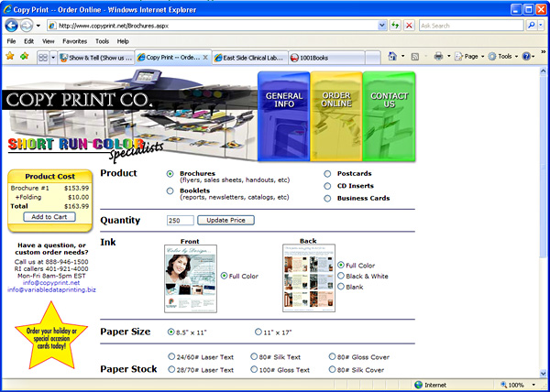Click Add to Favorites star-plus icon
The image size is (550, 392).
24,56
